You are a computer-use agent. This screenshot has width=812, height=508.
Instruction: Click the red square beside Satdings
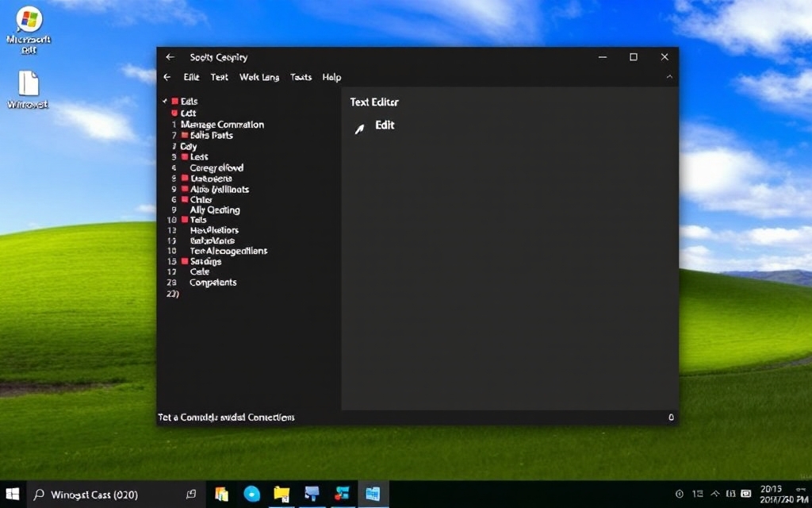coord(185,261)
